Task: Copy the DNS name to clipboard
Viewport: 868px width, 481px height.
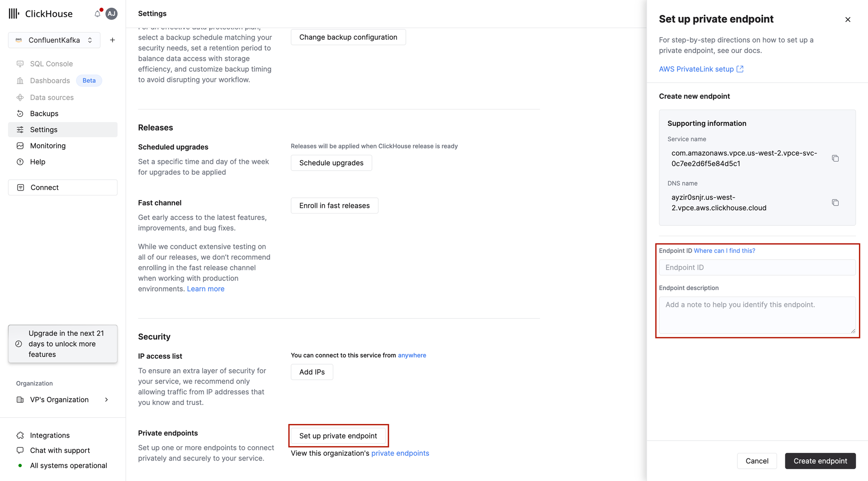Action: tap(835, 202)
